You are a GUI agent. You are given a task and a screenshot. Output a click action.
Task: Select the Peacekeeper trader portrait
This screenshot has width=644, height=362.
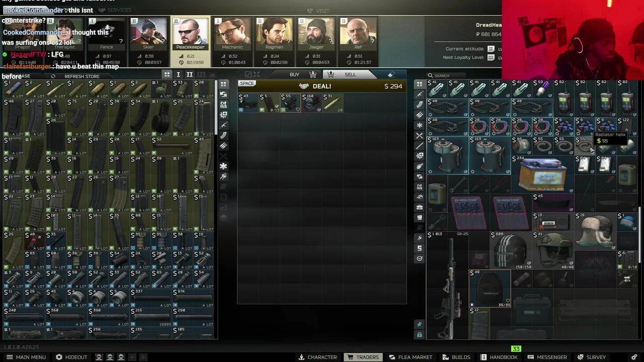(x=190, y=34)
